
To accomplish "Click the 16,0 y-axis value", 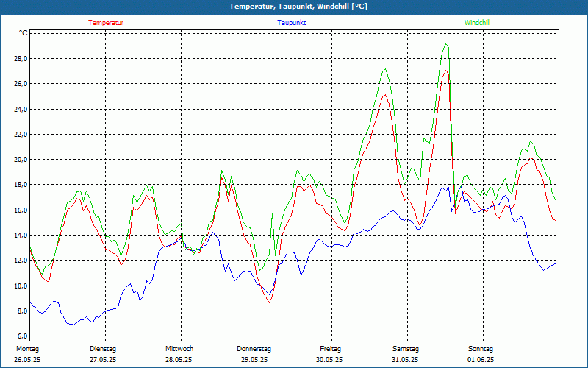I will coord(21,210).
